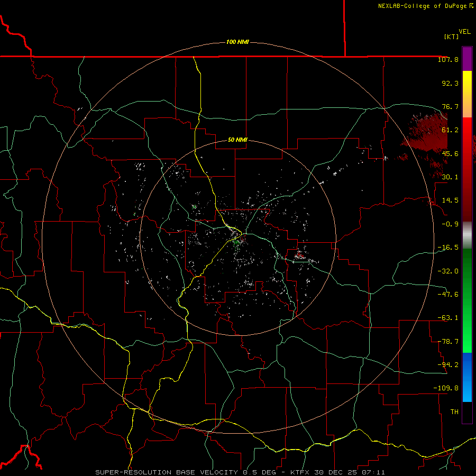
Task: Select the 45.6 scale value
Action: click(x=450, y=153)
